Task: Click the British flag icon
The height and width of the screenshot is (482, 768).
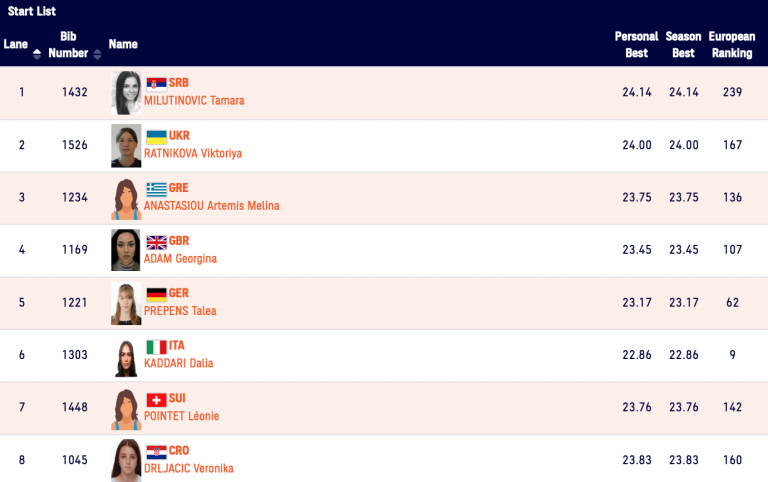Action: click(156, 241)
